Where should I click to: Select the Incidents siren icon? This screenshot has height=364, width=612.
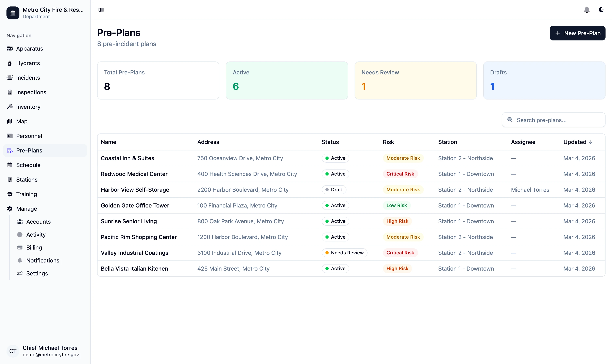[10, 78]
